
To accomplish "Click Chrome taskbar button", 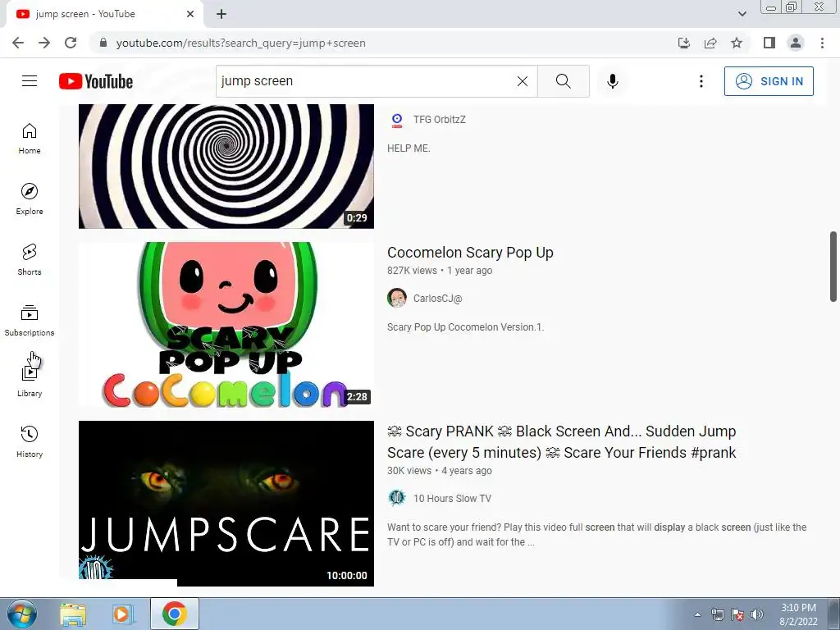I will (174, 614).
